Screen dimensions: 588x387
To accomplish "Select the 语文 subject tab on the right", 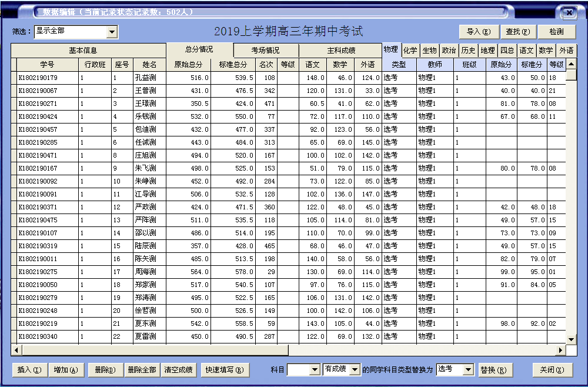I will (x=526, y=51).
